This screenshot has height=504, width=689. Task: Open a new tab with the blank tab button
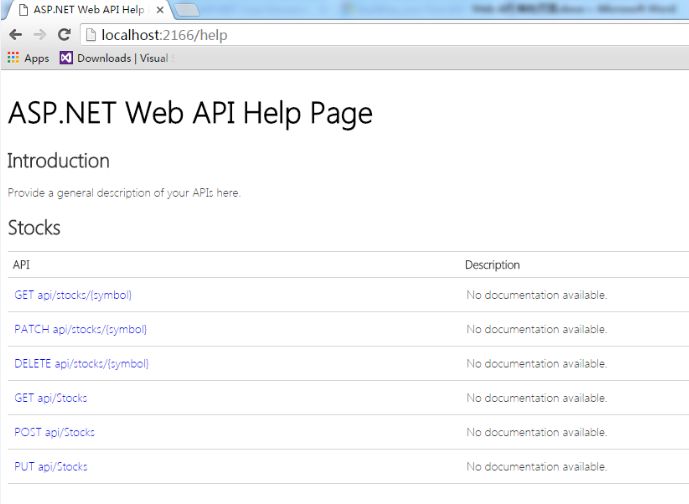click(x=187, y=11)
